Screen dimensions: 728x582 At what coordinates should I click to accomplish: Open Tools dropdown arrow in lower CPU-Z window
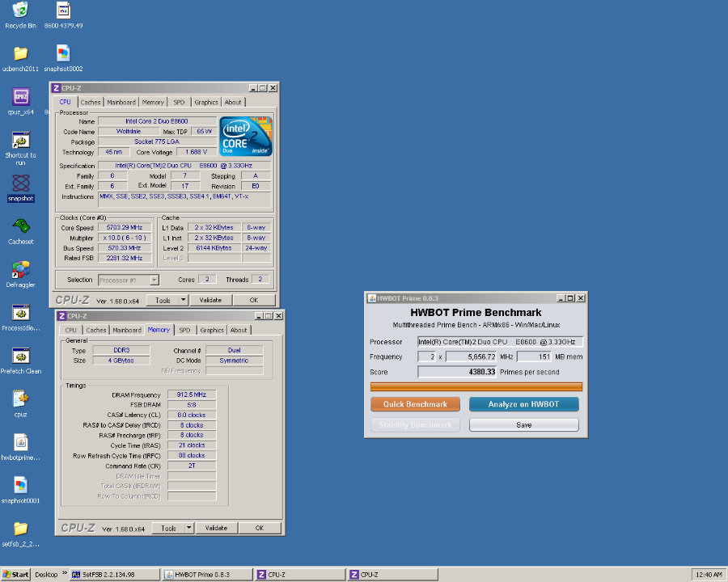click(x=189, y=528)
